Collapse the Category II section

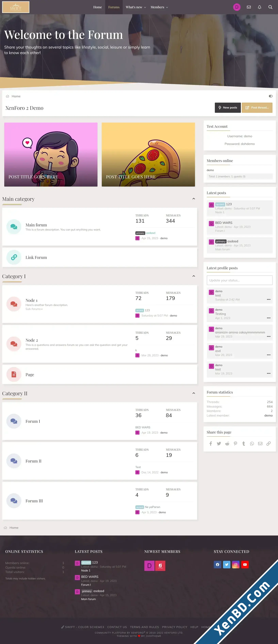click(194, 393)
